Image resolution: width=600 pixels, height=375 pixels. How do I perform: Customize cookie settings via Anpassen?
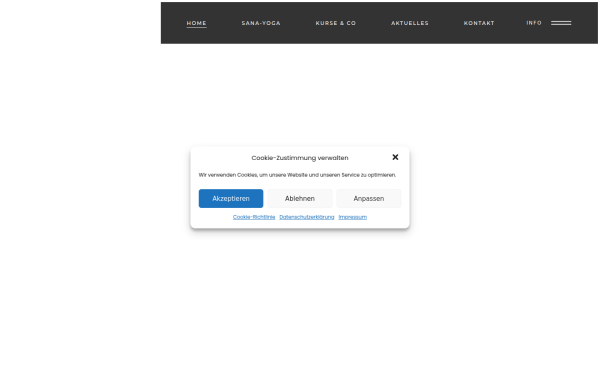point(368,199)
